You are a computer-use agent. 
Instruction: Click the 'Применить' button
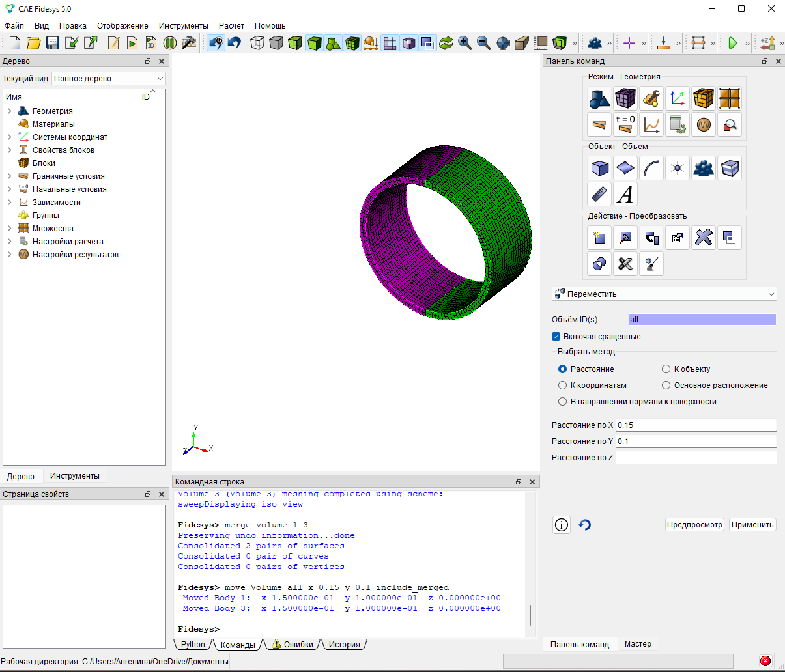pos(752,525)
